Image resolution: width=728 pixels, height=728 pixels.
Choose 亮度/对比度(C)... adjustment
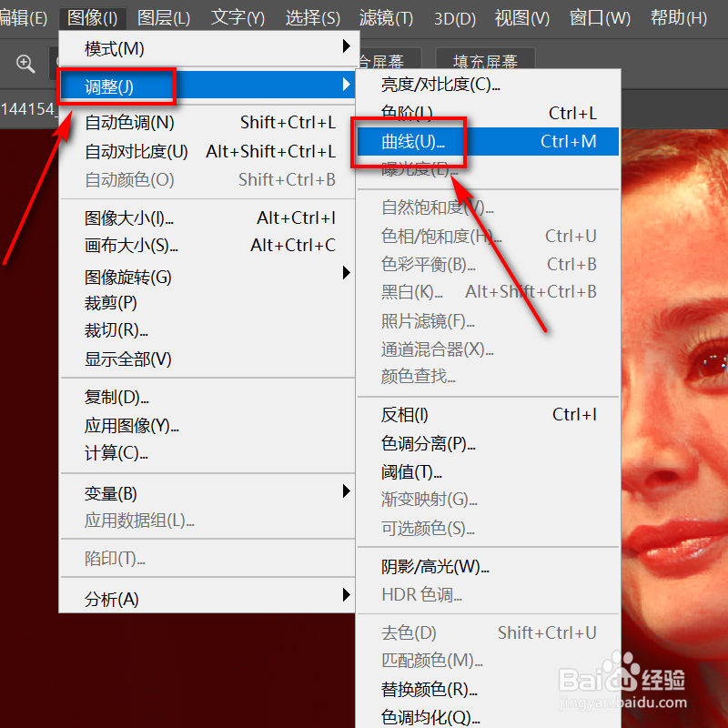click(x=489, y=85)
